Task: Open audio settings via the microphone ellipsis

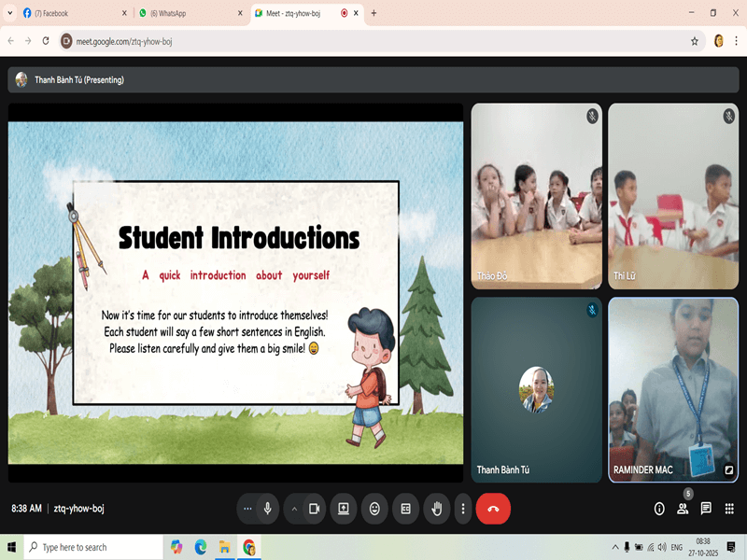Action: click(247, 509)
